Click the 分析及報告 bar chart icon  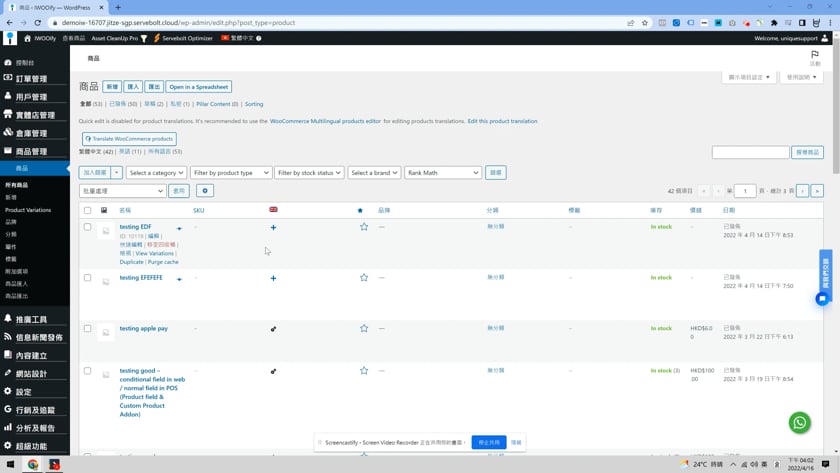pos(8,427)
